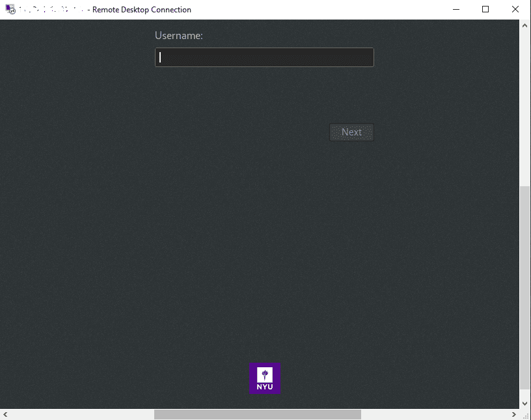Click the Remote Desktop Connection title bar icon

point(10,10)
